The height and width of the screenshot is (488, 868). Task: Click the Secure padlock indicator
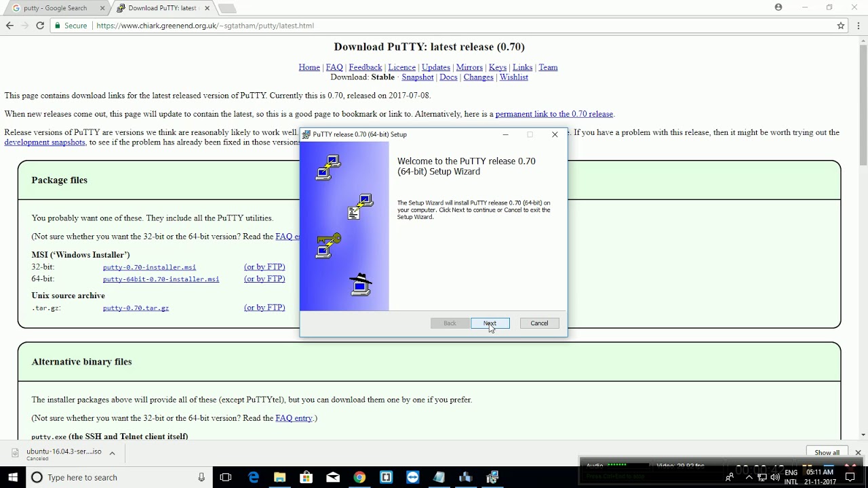71,26
